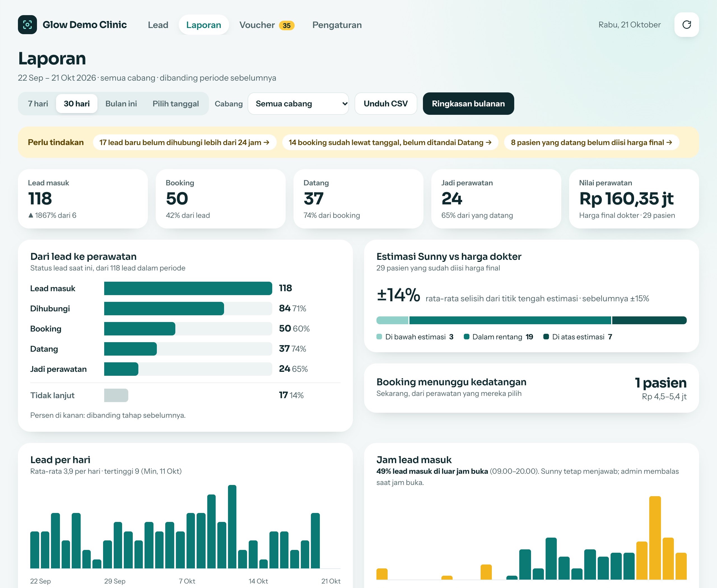Open the Semua cabang dropdown
The height and width of the screenshot is (588, 717).
(298, 104)
